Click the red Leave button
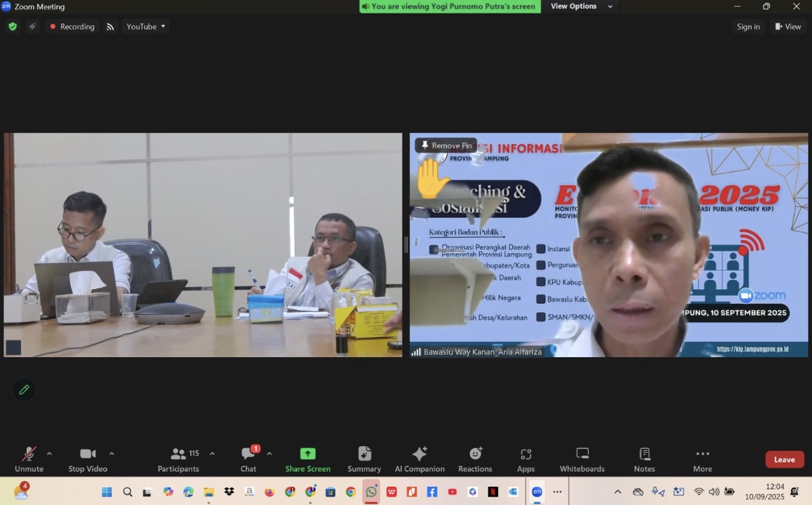The height and width of the screenshot is (505, 812). coord(784,459)
